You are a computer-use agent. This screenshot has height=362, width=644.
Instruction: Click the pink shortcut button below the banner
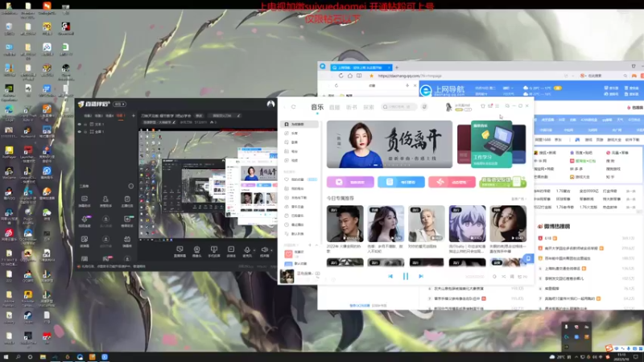tap(452, 182)
